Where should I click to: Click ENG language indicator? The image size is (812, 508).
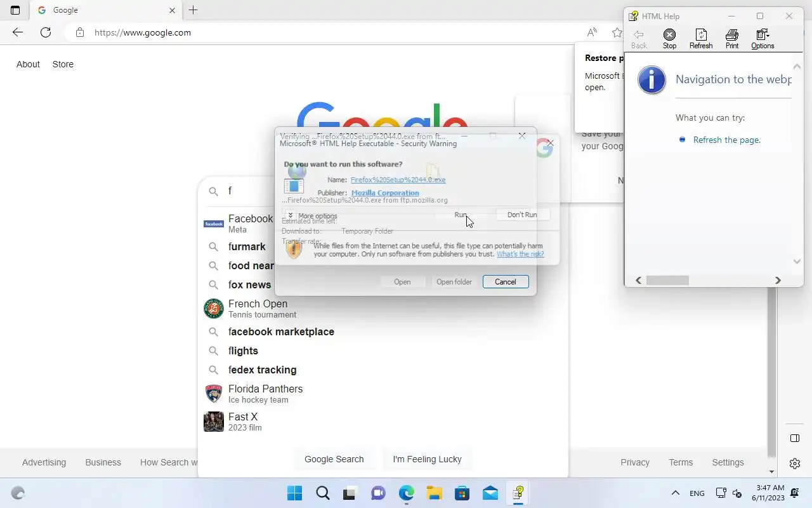[697, 493]
